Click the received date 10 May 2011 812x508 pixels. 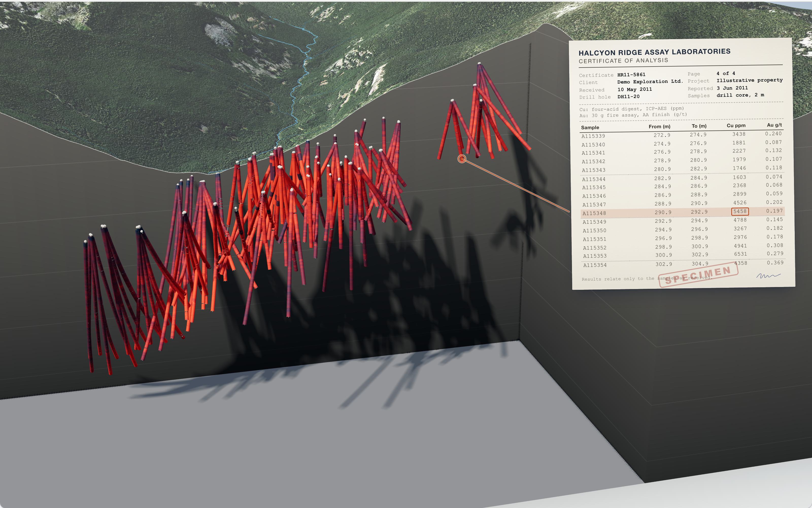[634, 89]
